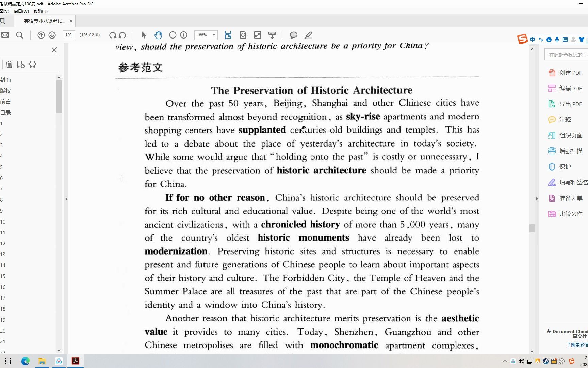This screenshot has width=588, height=368.
Task: Go to next page arrow icon
Action: tap(52, 35)
